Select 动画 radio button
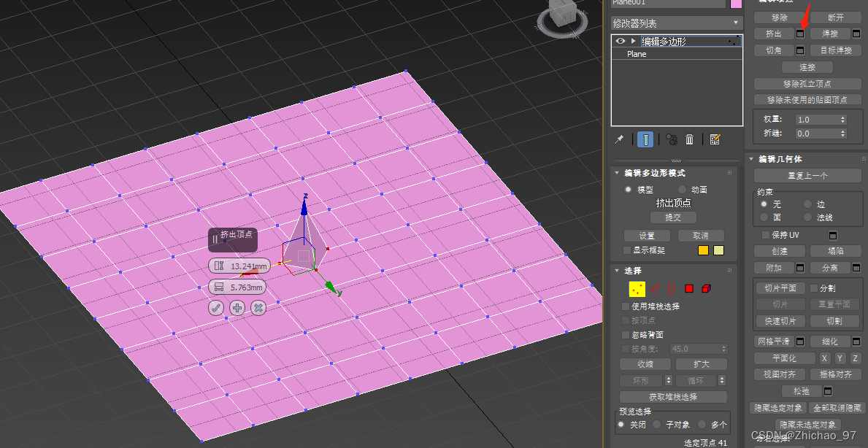 682,189
